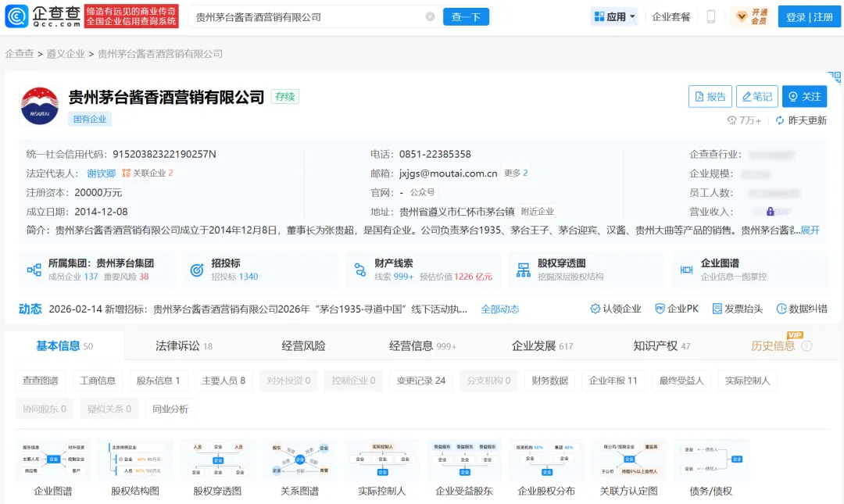The width and height of the screenshot is (844, 504).
Task: Click the info icon next to 历史信息
Action: point(806,346)
